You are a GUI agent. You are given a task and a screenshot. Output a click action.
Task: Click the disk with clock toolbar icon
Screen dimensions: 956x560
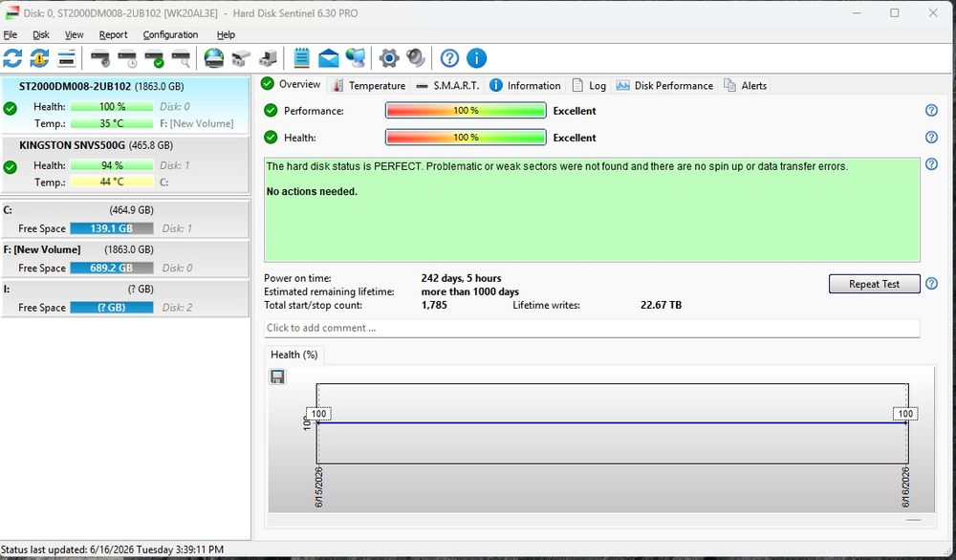[127, 58]
